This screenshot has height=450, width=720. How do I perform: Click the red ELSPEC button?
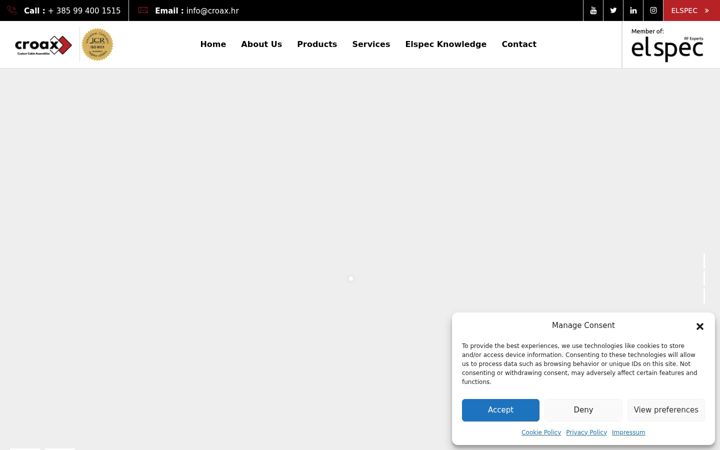point(692,11)
